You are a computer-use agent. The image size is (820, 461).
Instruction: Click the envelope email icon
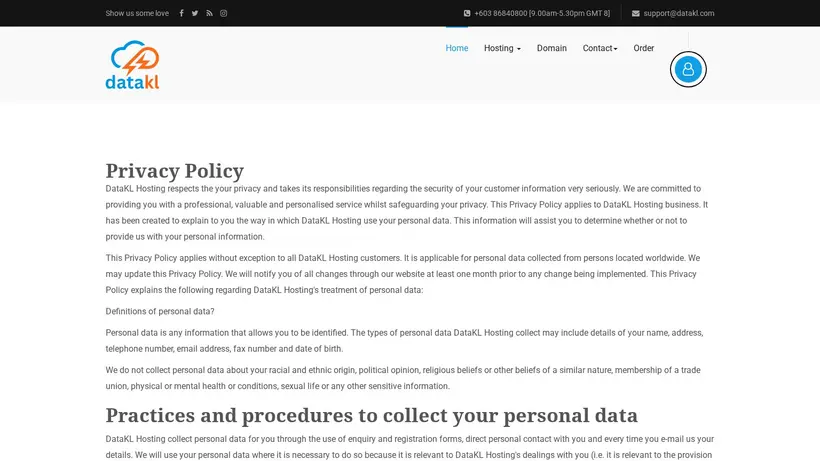click(x=635, y=13)
